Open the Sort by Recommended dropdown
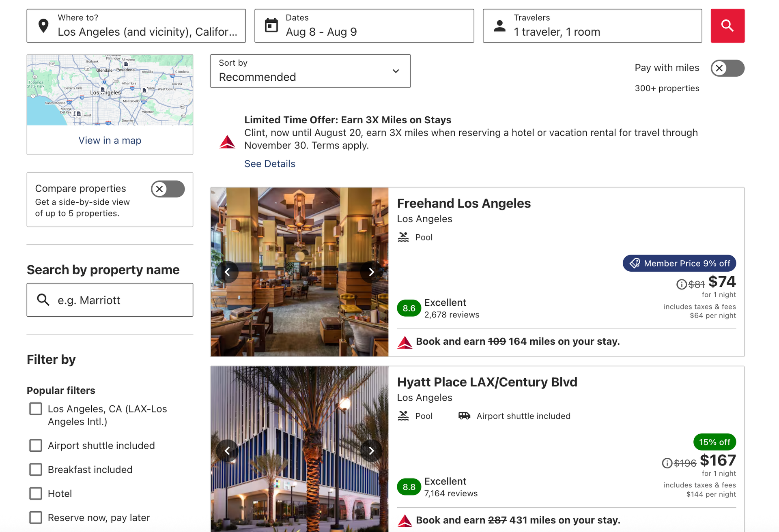Screen dimensions: 779x532 310,71
